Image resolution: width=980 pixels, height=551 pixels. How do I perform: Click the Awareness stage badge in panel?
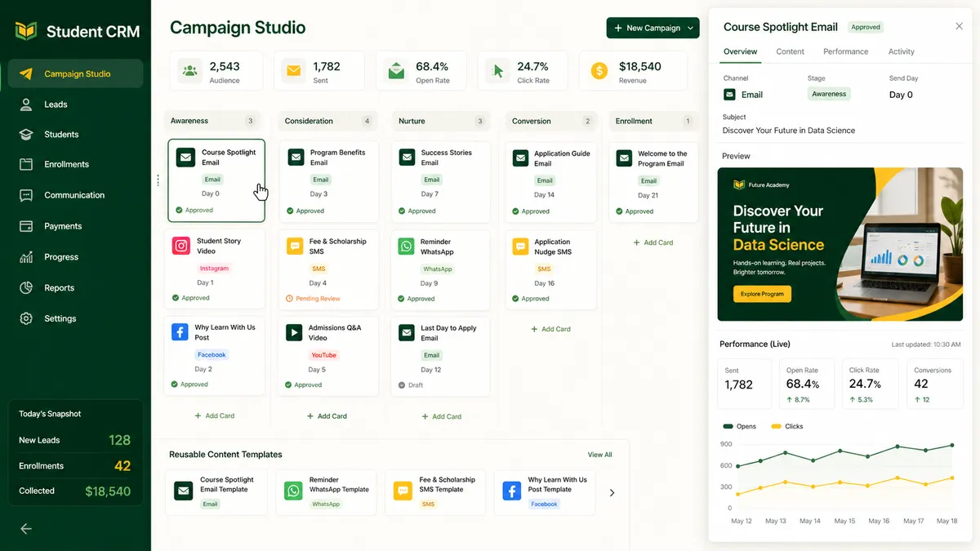pos(829,94)
